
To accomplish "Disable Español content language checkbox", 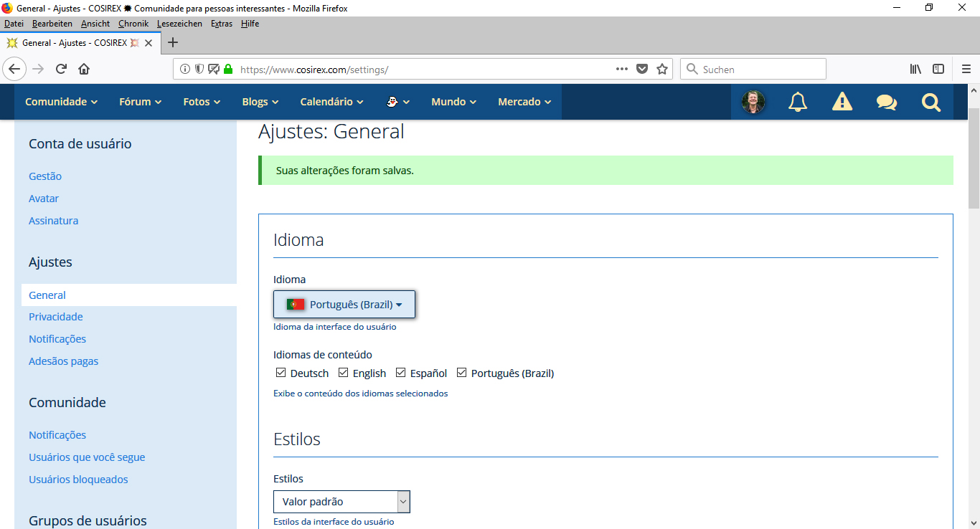I will tap(401, 373).
